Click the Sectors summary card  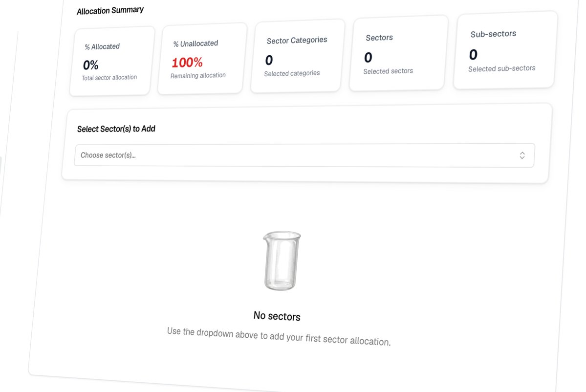398,53
